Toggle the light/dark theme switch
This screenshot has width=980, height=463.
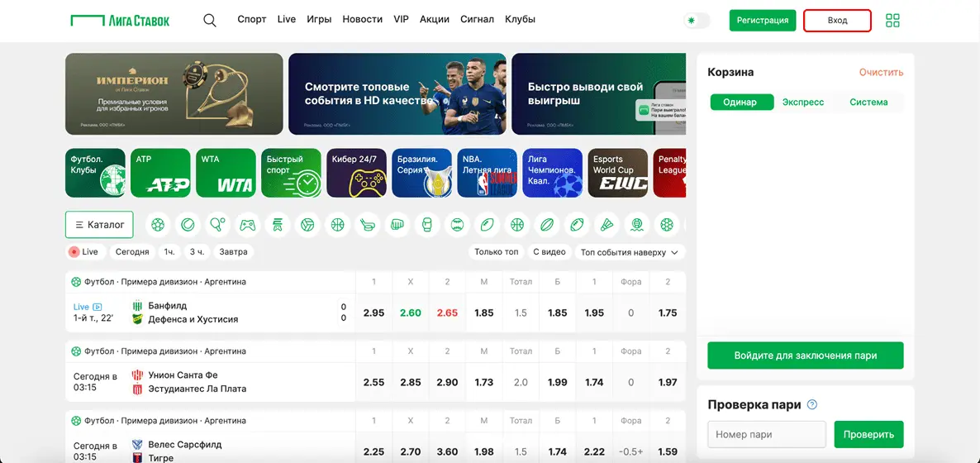point(697,21)
